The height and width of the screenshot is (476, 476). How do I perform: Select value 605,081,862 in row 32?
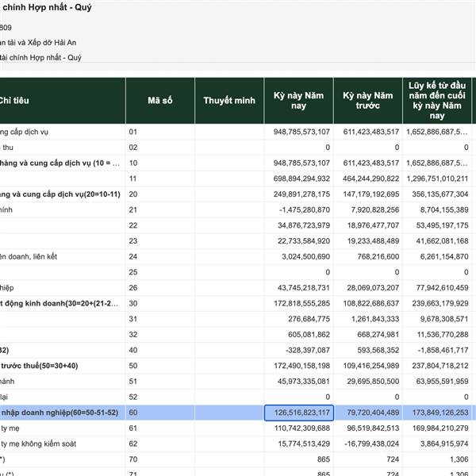point(309,335)
